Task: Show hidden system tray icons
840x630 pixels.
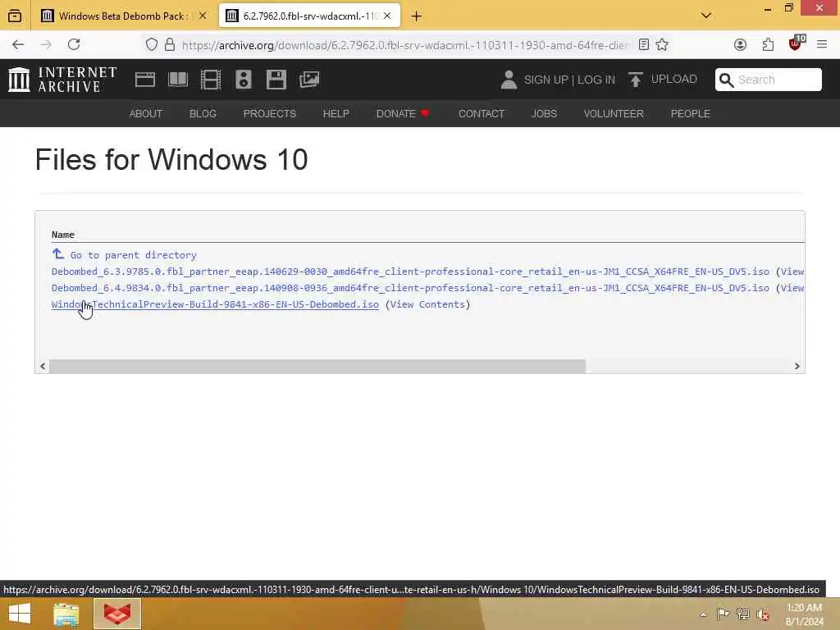Action: tap(703, 614)
